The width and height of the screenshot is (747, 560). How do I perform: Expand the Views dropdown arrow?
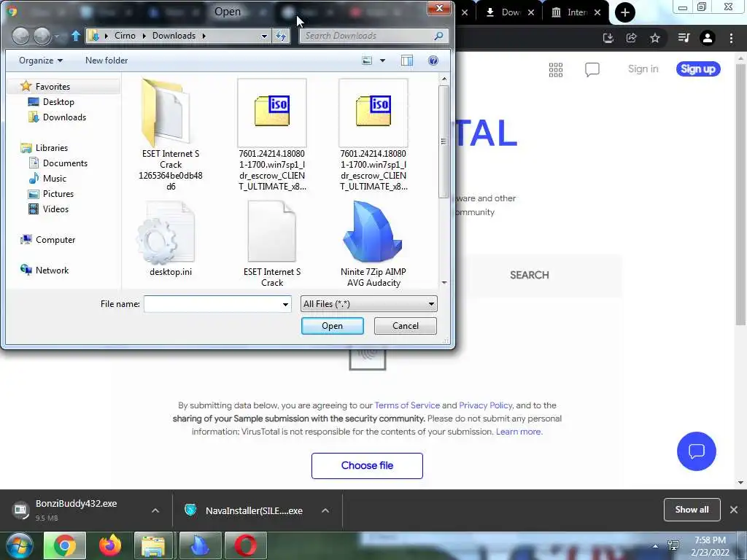[x=382, y=61]
